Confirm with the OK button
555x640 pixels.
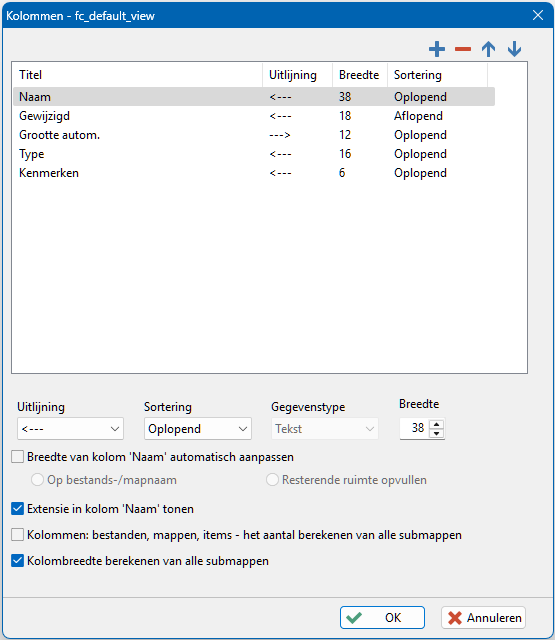click(382, 618)
